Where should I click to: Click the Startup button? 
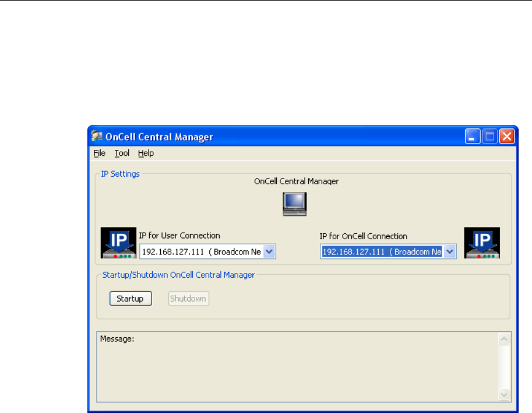[x=131, y=299]
